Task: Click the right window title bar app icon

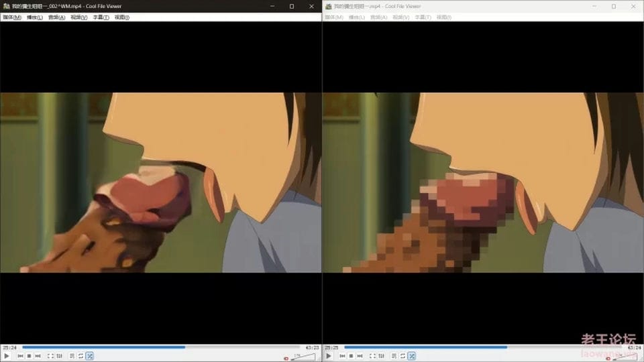Action: tap(328, 6)
